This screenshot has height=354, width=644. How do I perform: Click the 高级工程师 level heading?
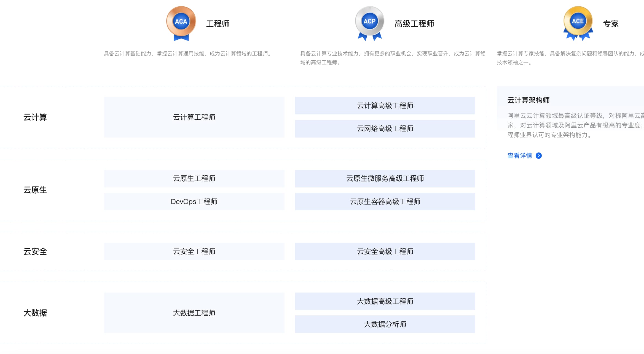pos(414,24)
